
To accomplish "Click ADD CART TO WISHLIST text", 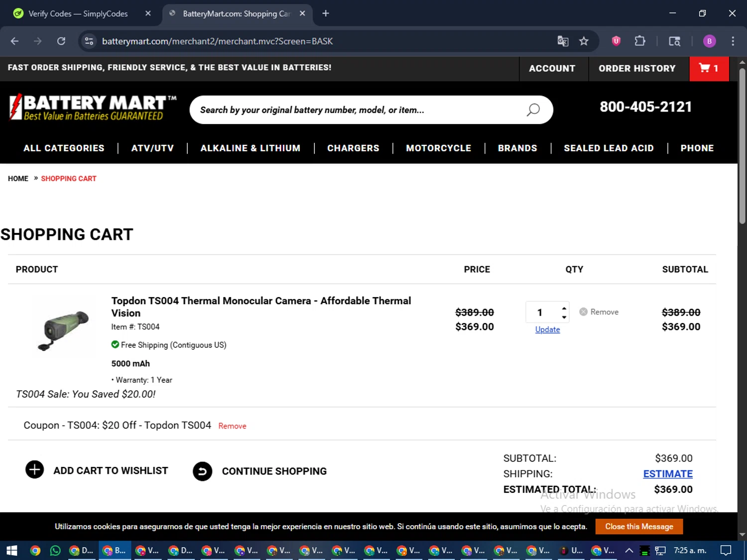I will click(111, 471).
